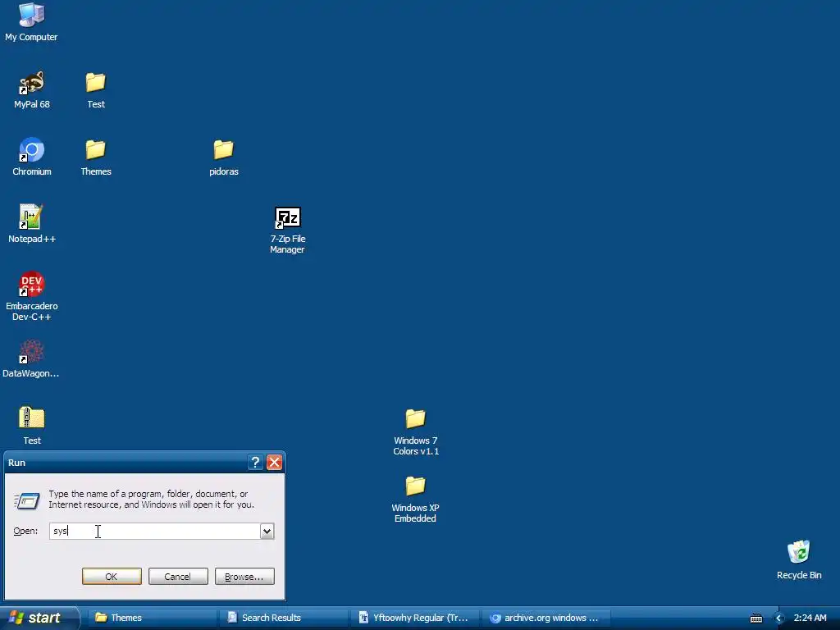Image resolution: width=840 pixels, height=630 pixels.
Task: Select the Test folder beside MyPal 68
Action: [96, 83]
